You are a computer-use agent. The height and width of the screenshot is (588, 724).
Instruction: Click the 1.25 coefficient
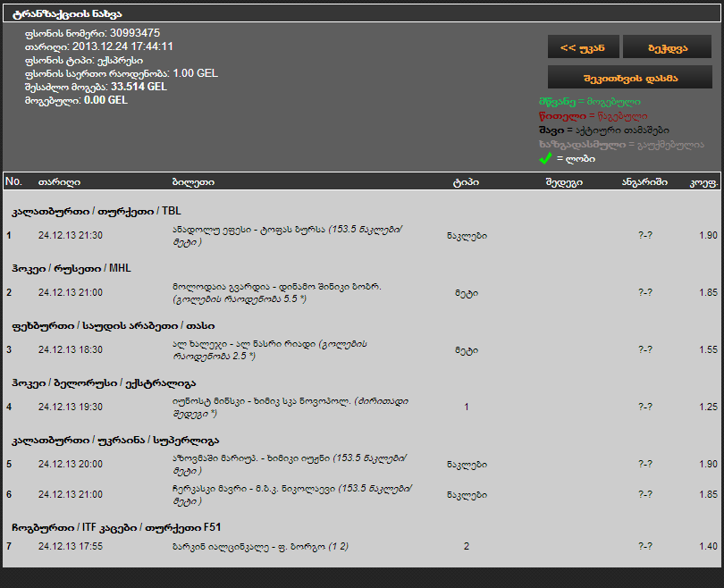[708, 407]
